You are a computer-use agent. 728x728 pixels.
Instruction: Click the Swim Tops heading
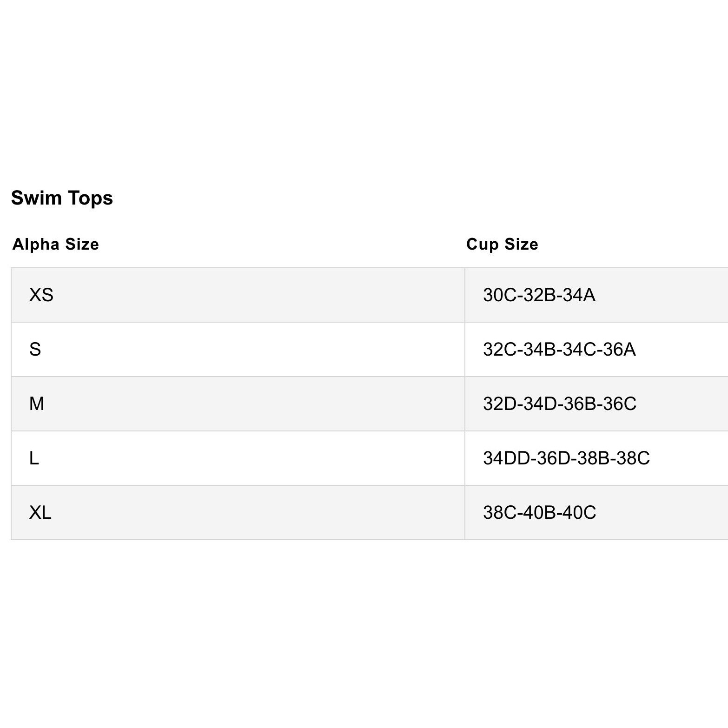(62, 198)
